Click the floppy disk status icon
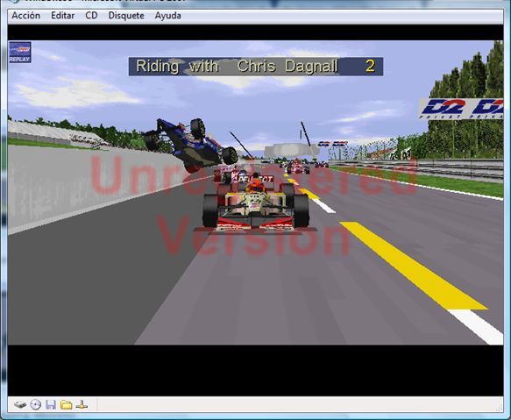 pyautogui.click(x=51, y=405)
